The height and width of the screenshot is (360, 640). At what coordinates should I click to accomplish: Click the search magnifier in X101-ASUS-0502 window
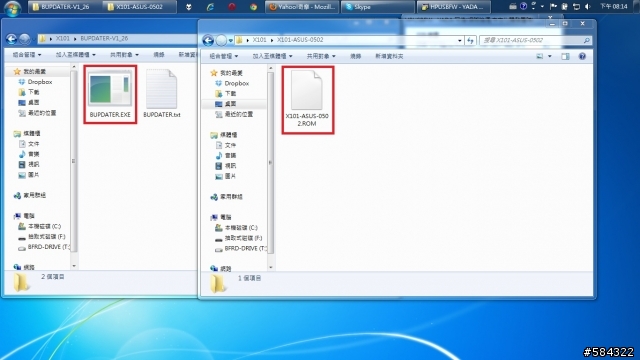(587, 40)
